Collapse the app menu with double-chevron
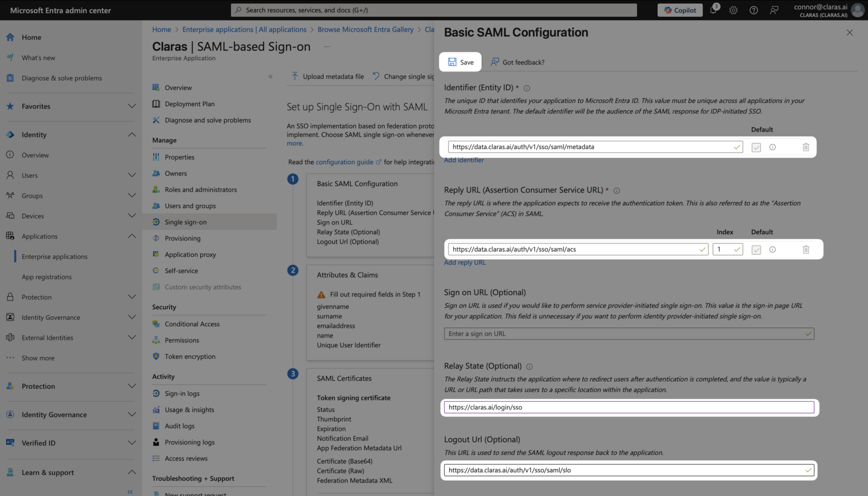The image size is (868, 496). coord(270,76)
